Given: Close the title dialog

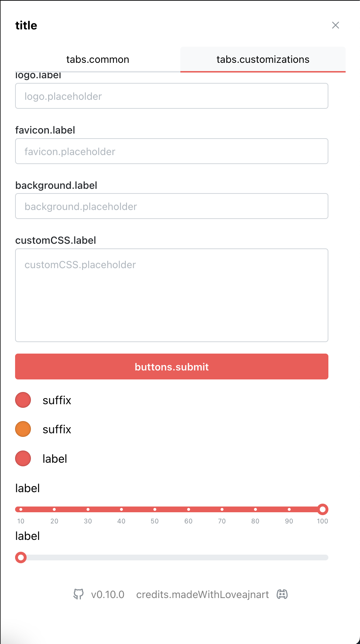Looking at the screenshot, I should point(336,25).
